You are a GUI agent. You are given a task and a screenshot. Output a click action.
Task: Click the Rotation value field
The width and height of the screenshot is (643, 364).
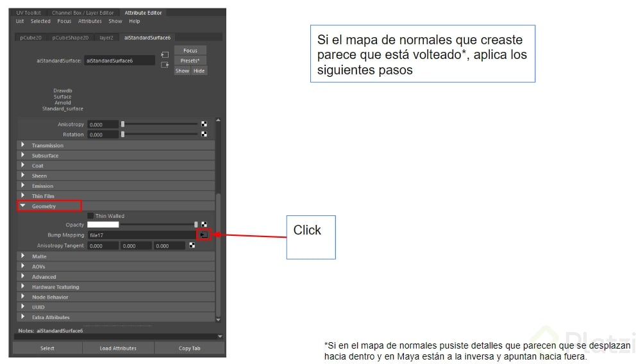coord(103,135)
